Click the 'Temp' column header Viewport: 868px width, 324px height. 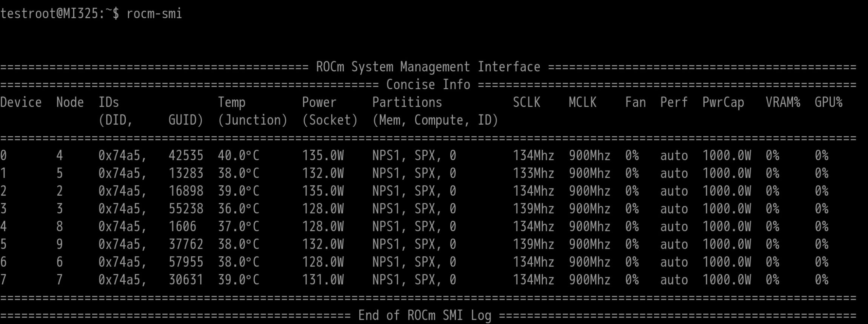(x=231, y=103)
